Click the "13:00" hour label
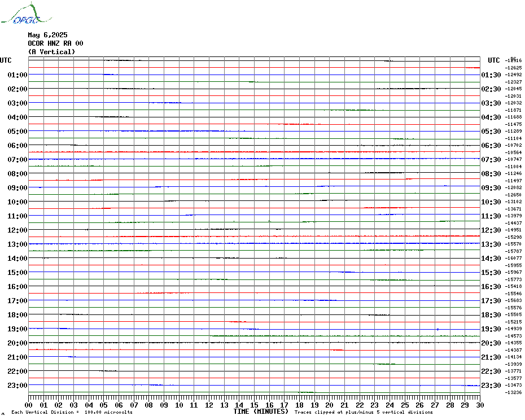 pos(17,244)
